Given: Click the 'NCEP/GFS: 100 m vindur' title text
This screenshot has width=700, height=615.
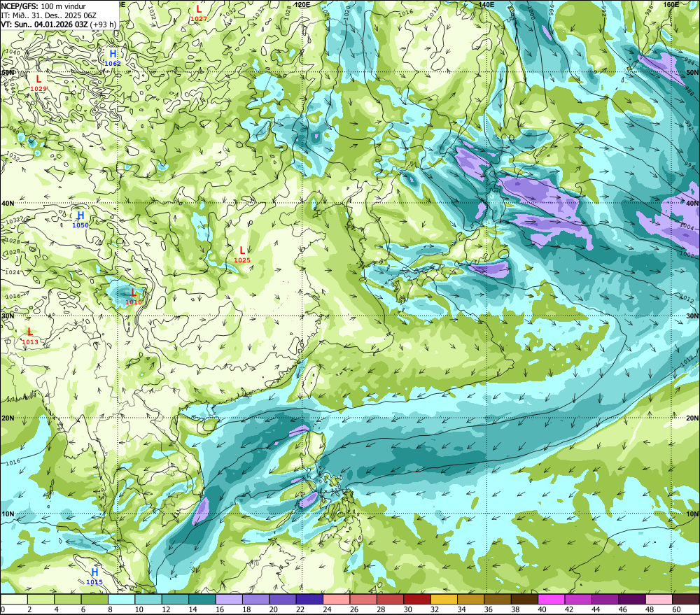Looking at the screenshot, I should point(43,6).
